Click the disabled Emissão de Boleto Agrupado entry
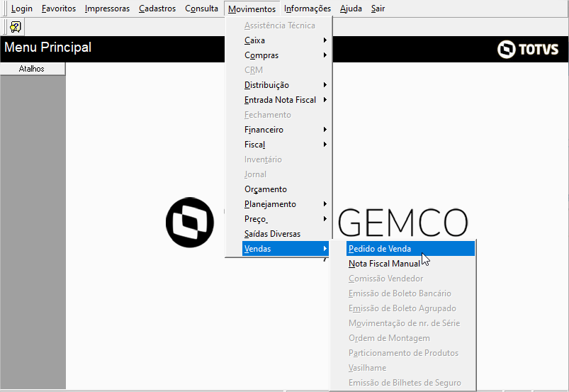Viewport: 569px width, 392px height. (410, 308)
